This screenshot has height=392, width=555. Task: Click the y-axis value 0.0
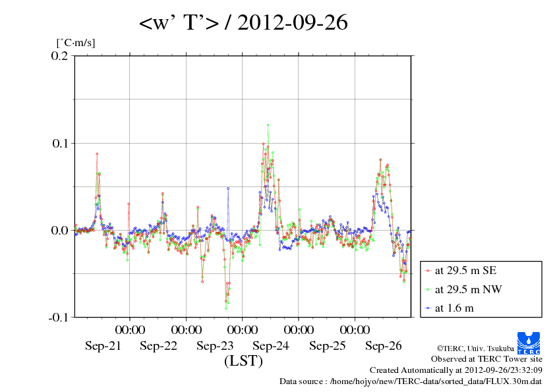coord(59,230)
